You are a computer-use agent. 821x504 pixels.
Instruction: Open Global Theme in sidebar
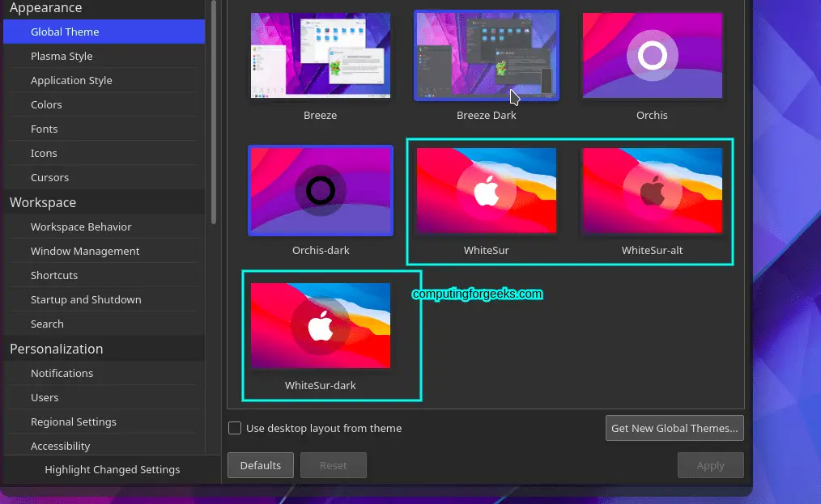tap(104, 32)
